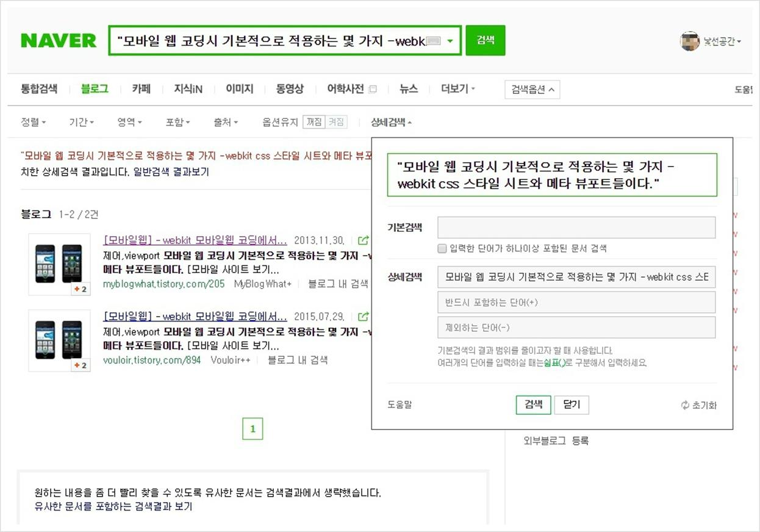Click the Vouloir++ blog name
The width and height of the screenshot is (760, 532).
point(231,360)
